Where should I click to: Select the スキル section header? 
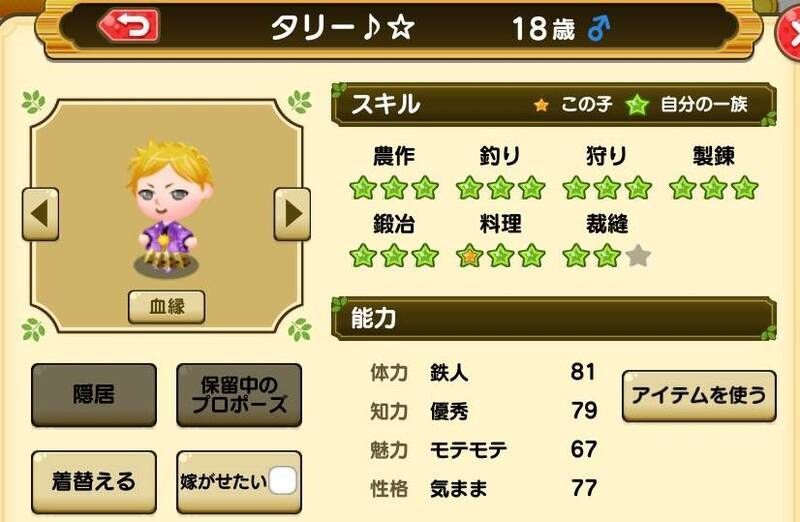554,105
